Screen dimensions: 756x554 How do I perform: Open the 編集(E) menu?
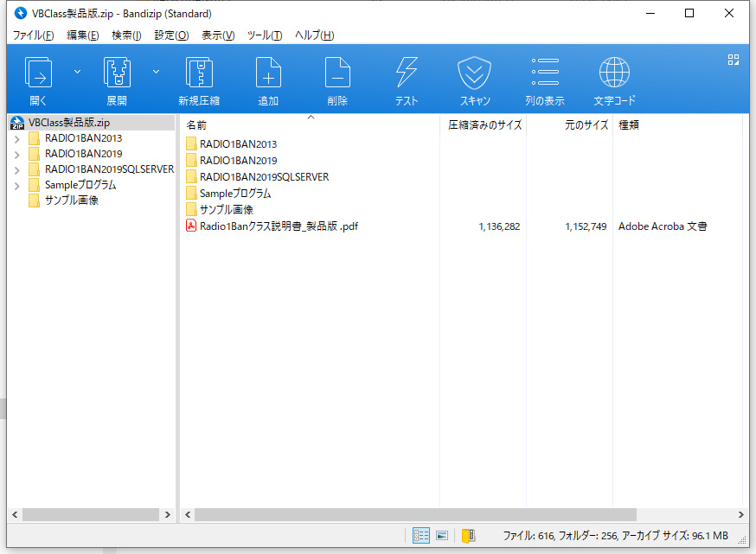[82, 35]
